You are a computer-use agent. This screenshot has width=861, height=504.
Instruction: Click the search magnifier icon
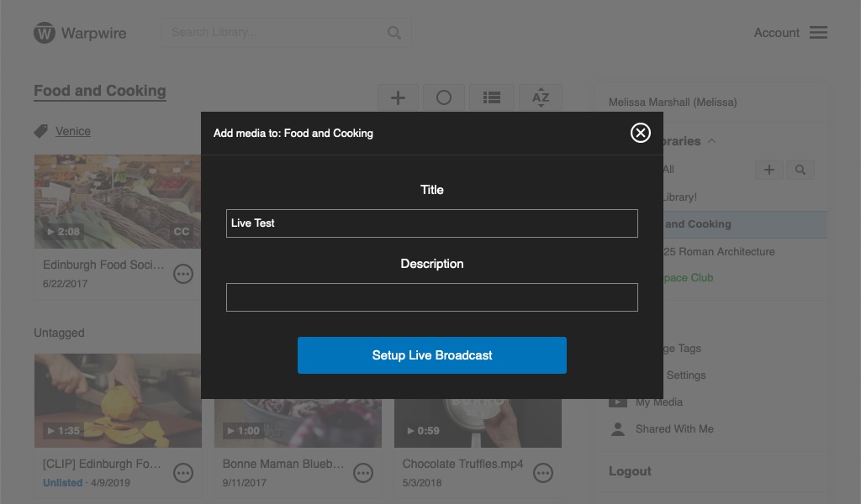[x=394, y=33]
